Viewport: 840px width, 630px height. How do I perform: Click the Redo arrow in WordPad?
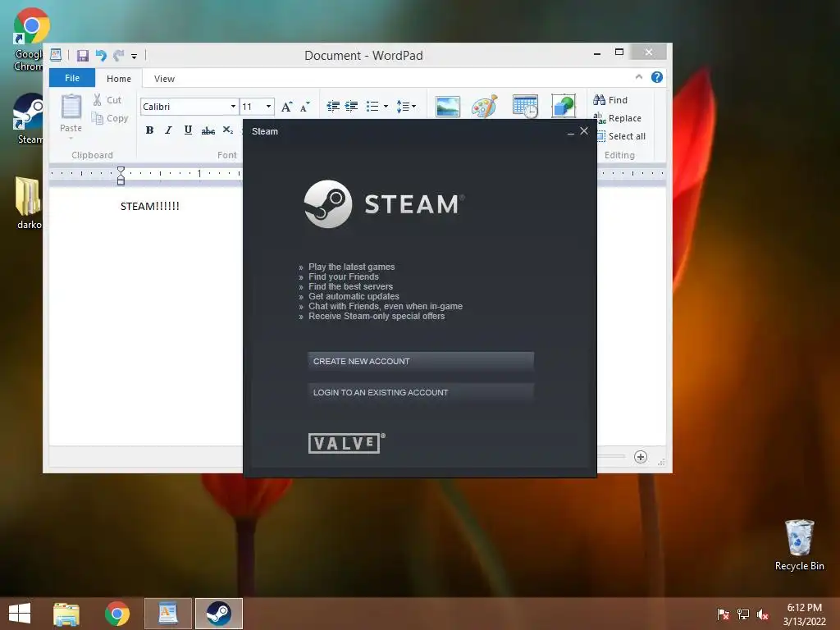(x=118, y=55)
